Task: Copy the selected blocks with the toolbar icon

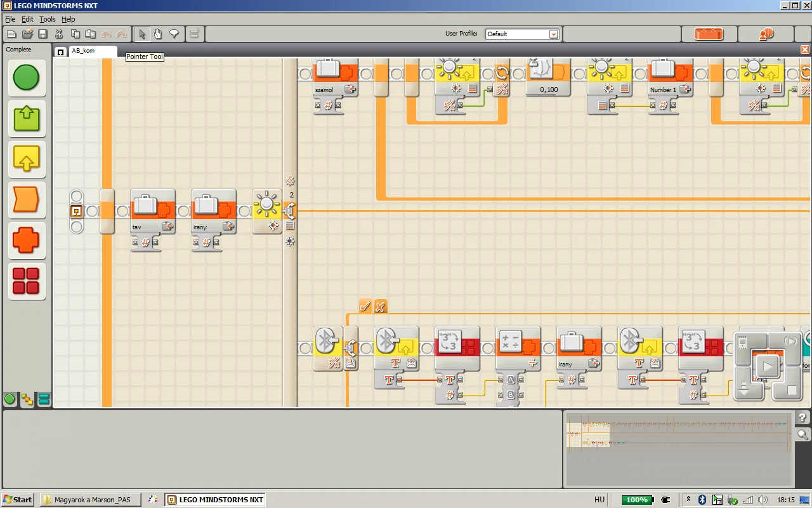Action: click(75, 34)
